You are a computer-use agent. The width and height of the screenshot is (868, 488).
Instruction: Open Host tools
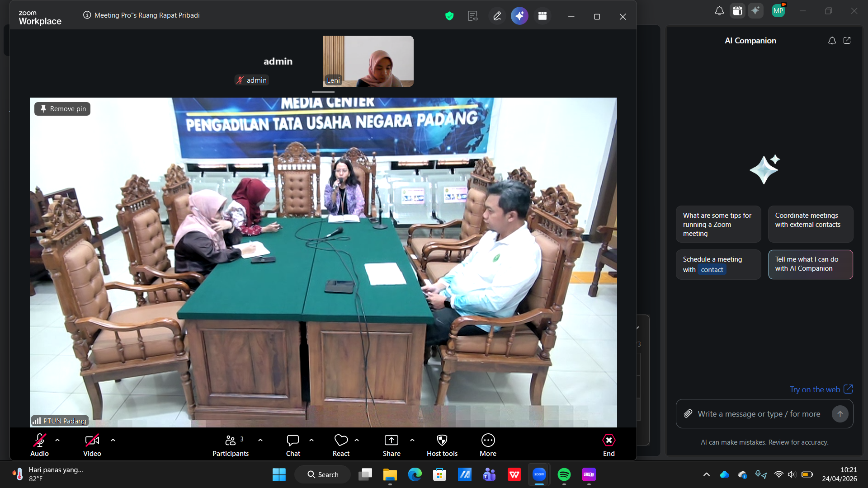point(442,445)
